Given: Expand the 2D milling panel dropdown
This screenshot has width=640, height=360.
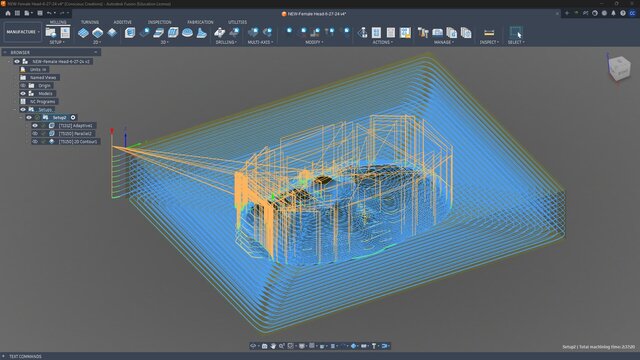Looking at the screenshot, I should (x=97, y=42).
